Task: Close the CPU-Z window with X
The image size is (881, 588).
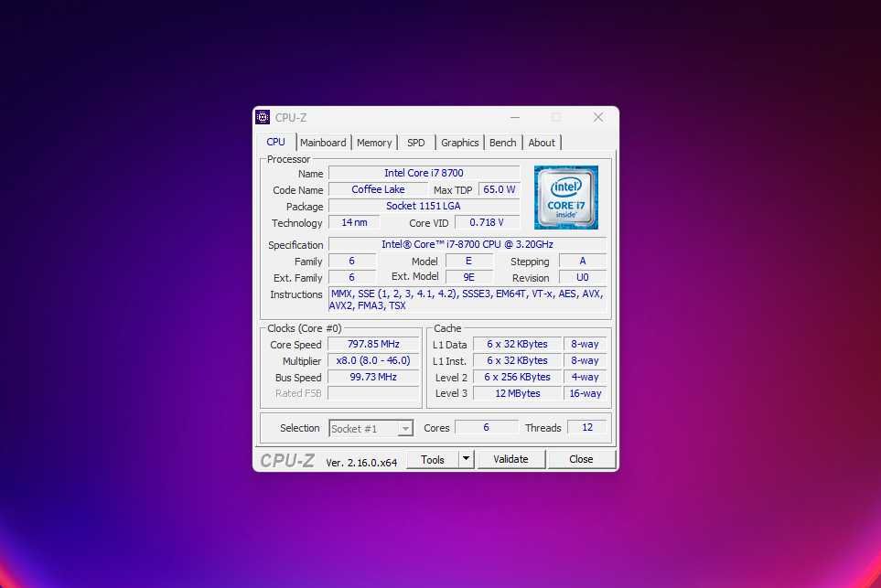Action: [598, 117]
